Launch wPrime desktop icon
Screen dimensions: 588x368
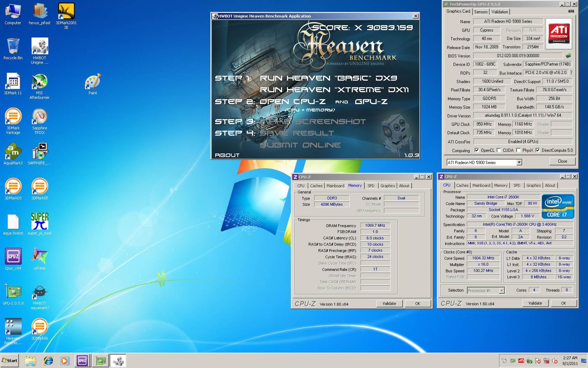pos(40,259)
